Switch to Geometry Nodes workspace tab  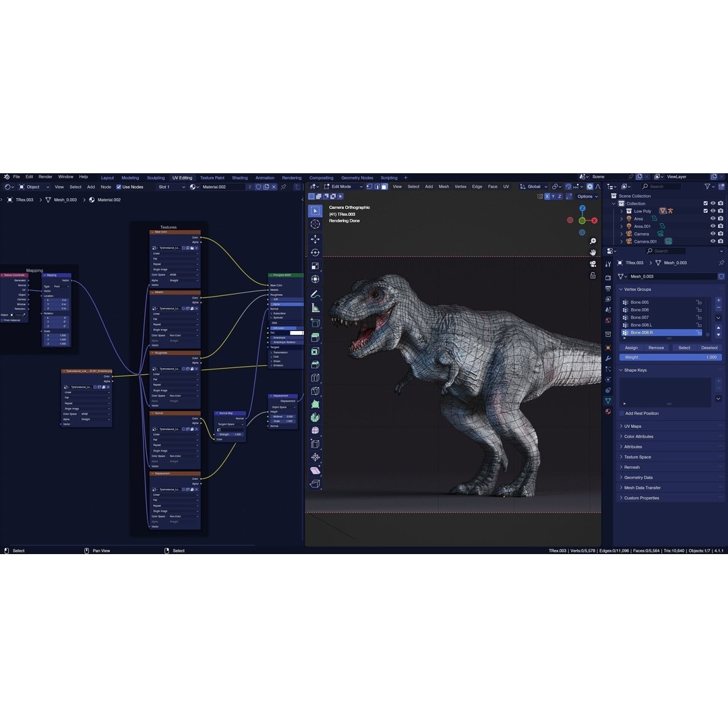(357, 178)
